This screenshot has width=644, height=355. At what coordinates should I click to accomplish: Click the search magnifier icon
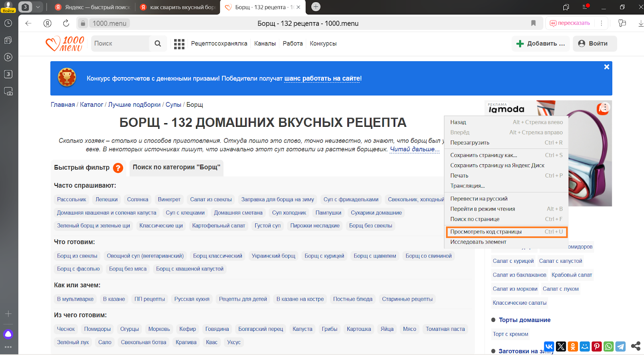click(158, 43)
